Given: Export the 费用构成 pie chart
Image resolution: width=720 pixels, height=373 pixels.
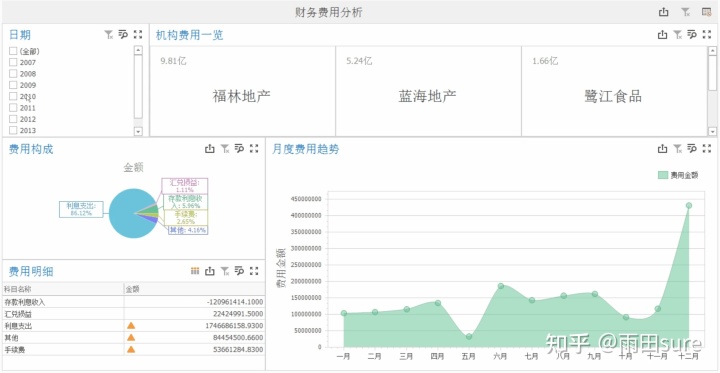Looking at the screenshot, I should pos(210,148).
